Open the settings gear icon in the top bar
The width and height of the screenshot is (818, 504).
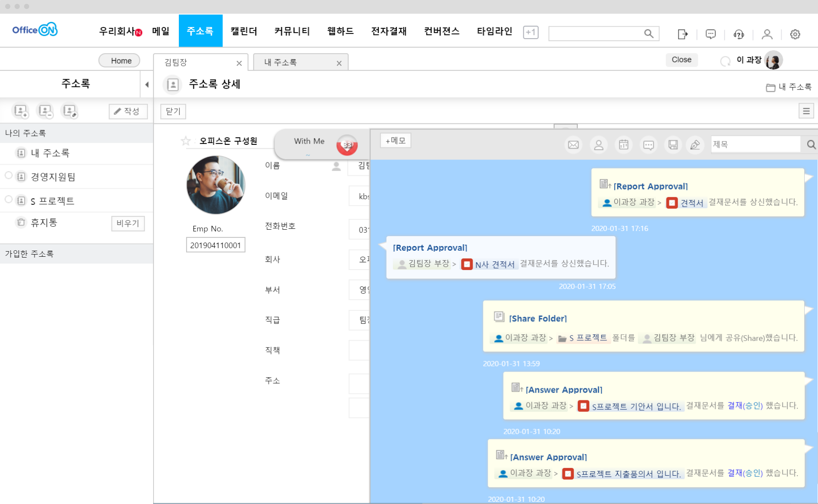click(x=795, y=34)
